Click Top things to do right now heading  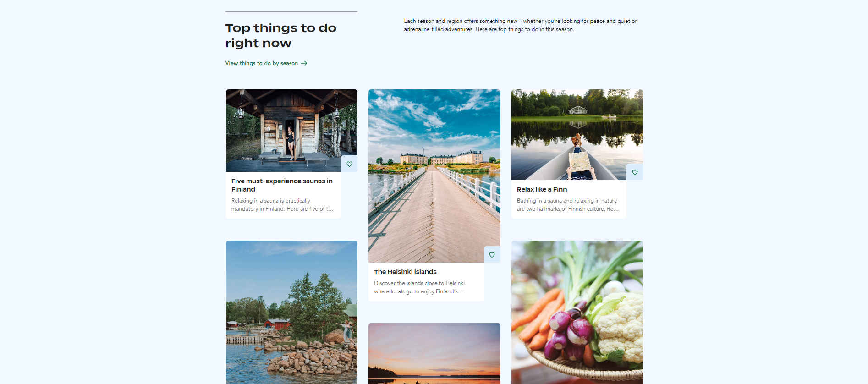pos(281,35)
